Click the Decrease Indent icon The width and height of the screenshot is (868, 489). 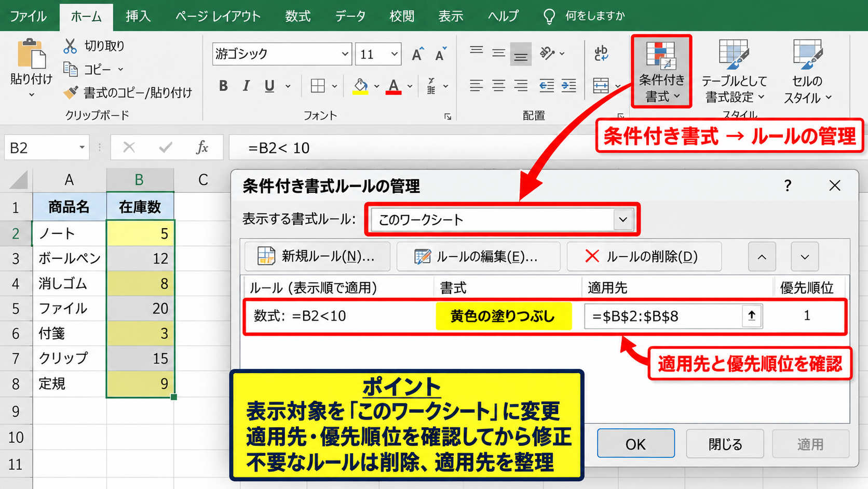click(546, 85)
